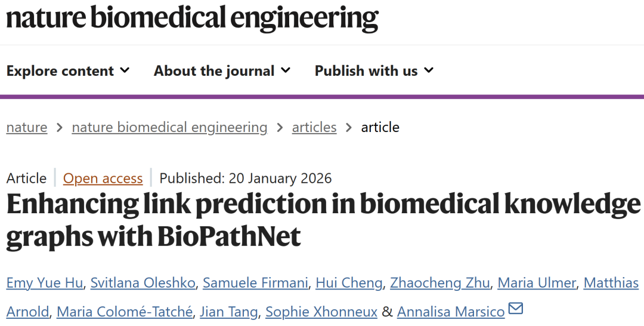Open corresponding author Annalisa Marsico
644x326 pixels.
tap(451, 312)
